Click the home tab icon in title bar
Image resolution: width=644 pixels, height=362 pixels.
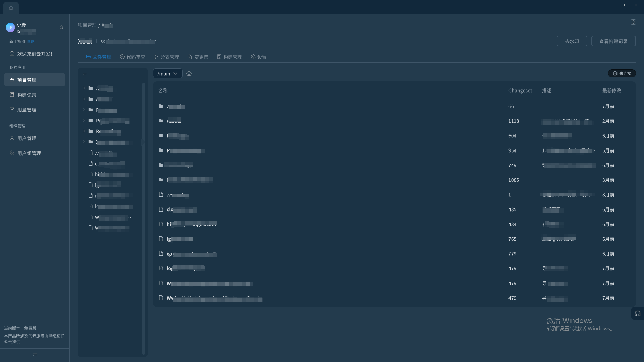pyautogui.click(x=11, y=8)
